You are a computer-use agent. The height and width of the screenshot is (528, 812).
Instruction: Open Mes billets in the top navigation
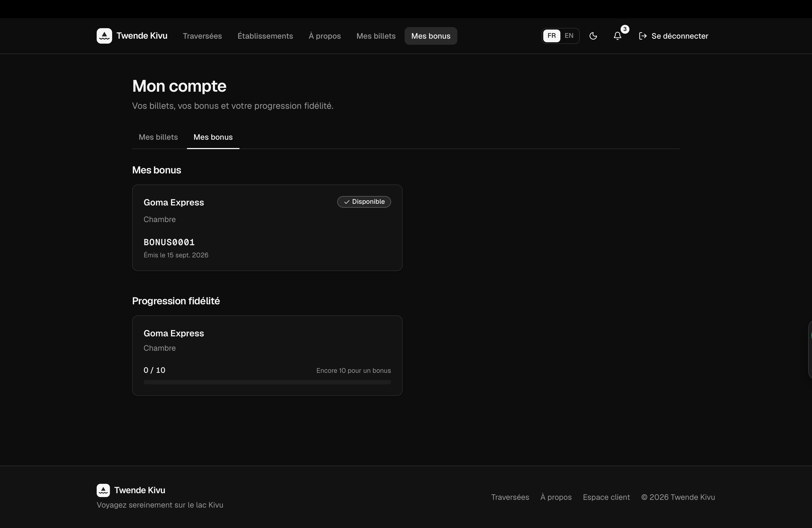point(376,36)
